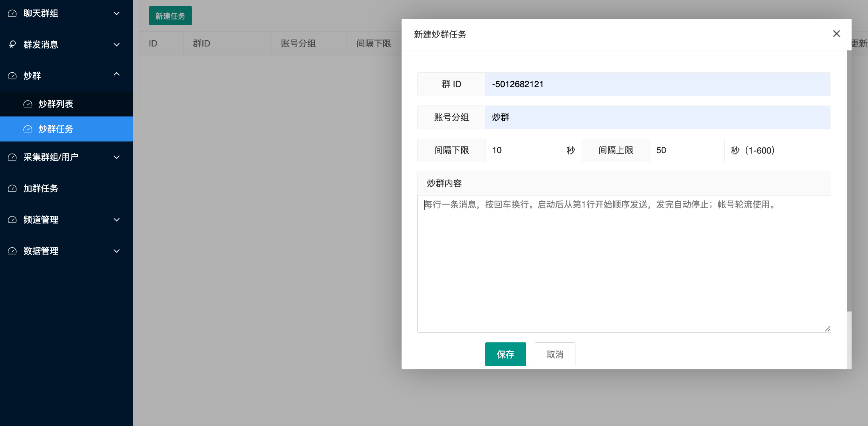
Task: Click the textarea resize handle corner
Action: tap(827, 329)
